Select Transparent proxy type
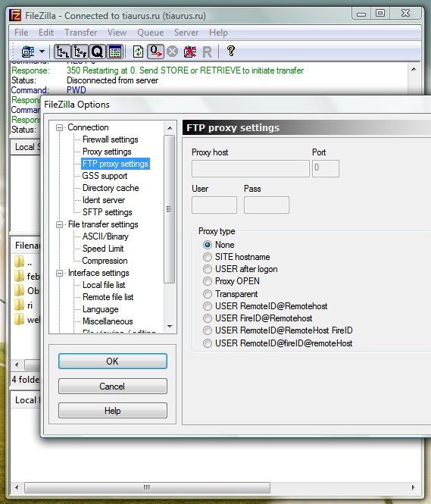 pos(208,294)
